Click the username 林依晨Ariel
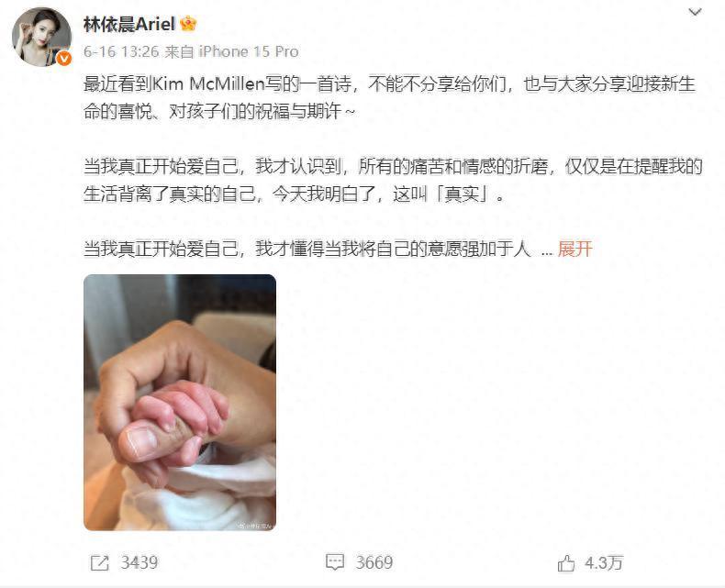Viewport: 725px width, 588px height. [x=129, y=24]
